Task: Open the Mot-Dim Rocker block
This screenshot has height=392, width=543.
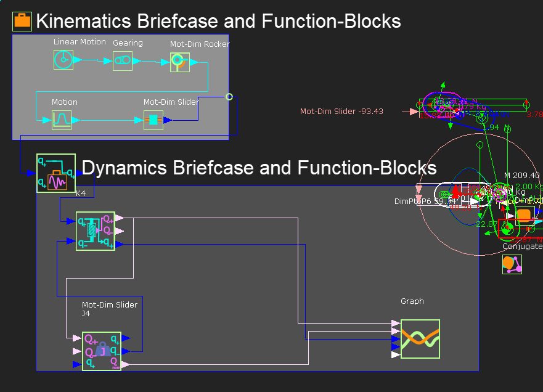Action: (179, 61)
